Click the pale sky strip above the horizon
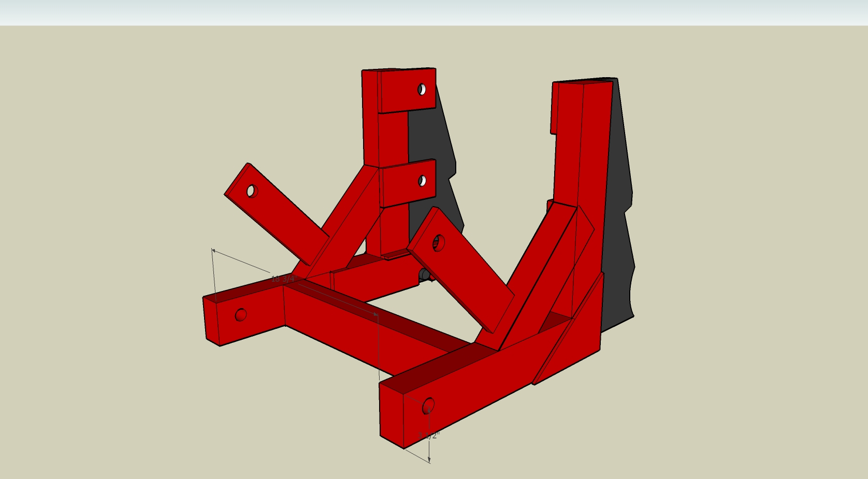 coord(434,12)
